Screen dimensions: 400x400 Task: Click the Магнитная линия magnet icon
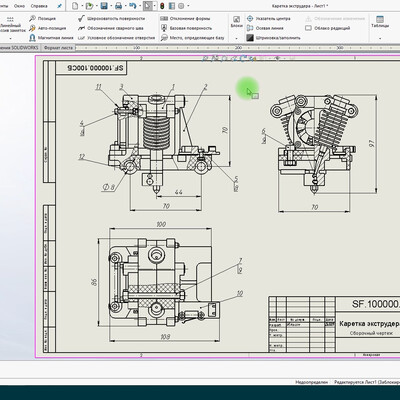click(x=32, y=38)
